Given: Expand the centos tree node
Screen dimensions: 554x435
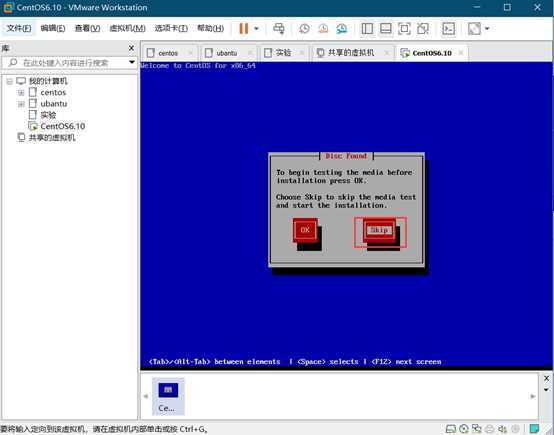Looking at the screenshot, I should [x=21, y=93].
